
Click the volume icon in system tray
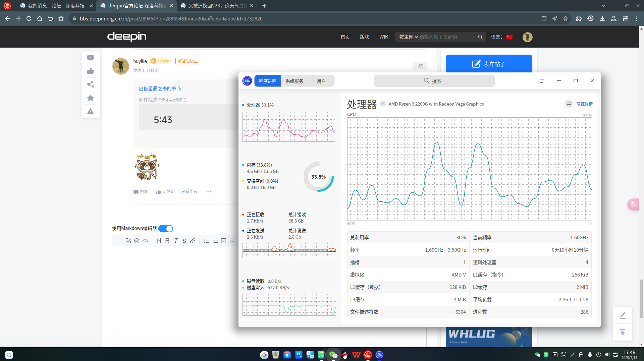click(607, 355)
